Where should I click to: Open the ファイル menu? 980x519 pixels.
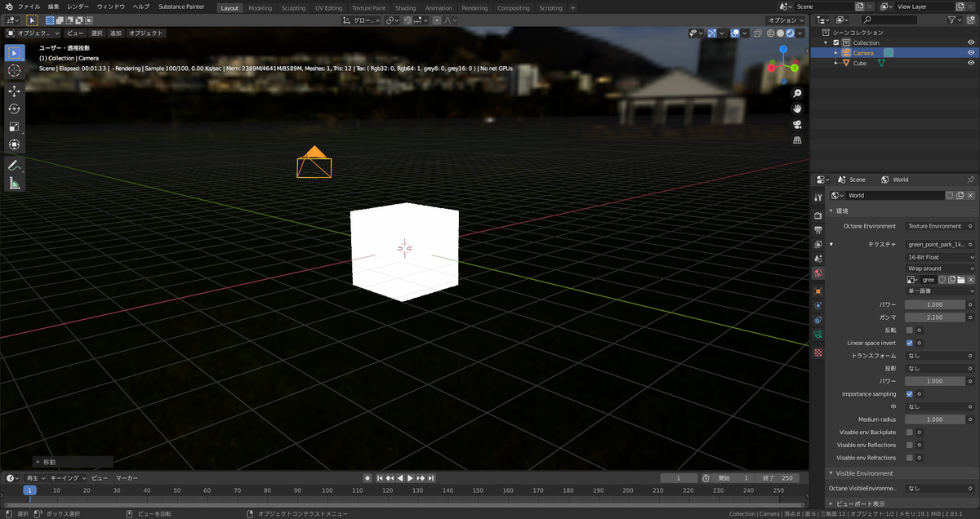tap(29, 7)
